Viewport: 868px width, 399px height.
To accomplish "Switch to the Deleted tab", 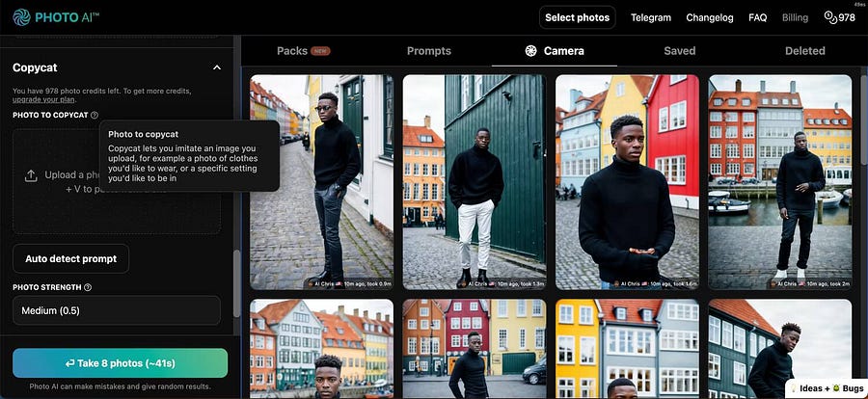I will [x=805, y=51].
